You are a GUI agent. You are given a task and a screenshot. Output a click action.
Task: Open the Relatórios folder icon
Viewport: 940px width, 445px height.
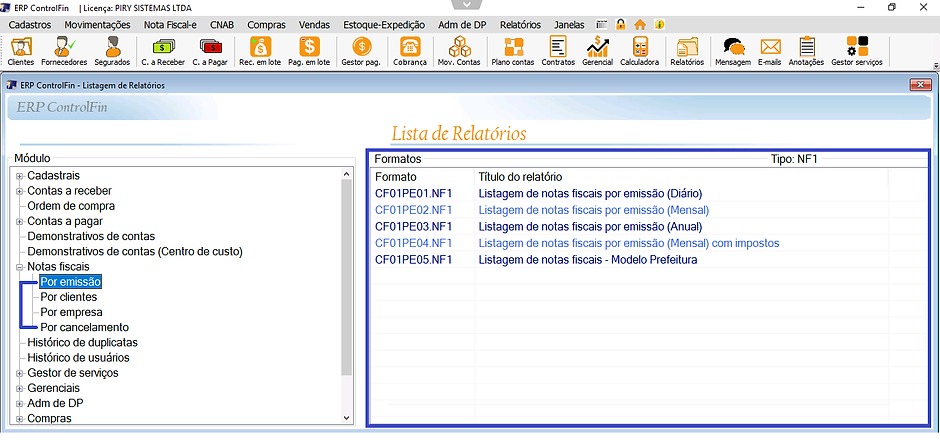[x=687, y=51]
